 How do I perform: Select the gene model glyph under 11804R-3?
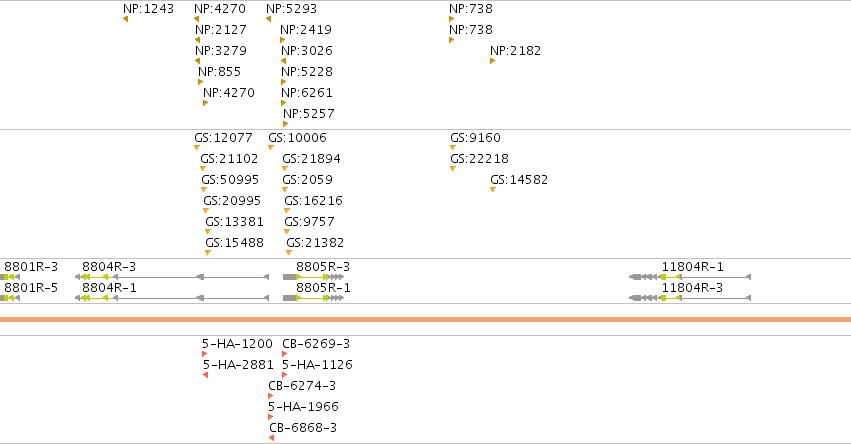(x=690, y=298)
